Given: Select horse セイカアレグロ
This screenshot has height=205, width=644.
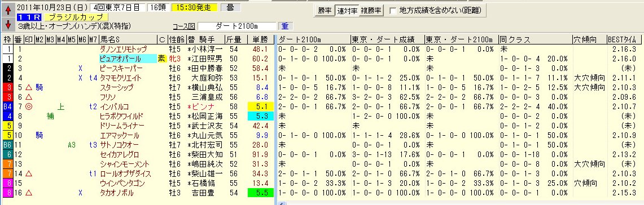Looking at the screenshot, I should [120, 154].
